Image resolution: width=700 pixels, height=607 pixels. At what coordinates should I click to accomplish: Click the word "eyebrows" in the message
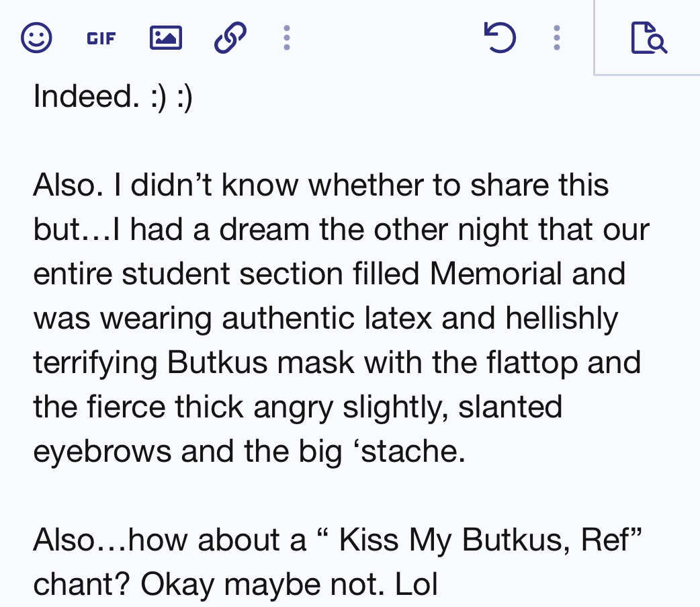(102, 451)
